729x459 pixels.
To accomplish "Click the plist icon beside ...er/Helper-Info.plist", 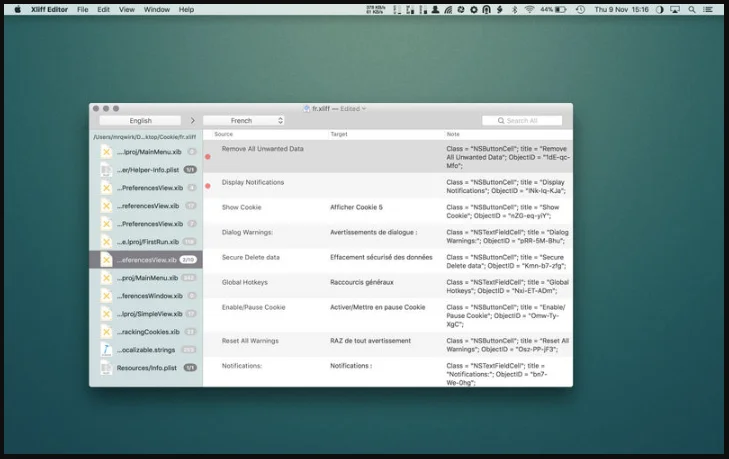I will click(106, 170).
